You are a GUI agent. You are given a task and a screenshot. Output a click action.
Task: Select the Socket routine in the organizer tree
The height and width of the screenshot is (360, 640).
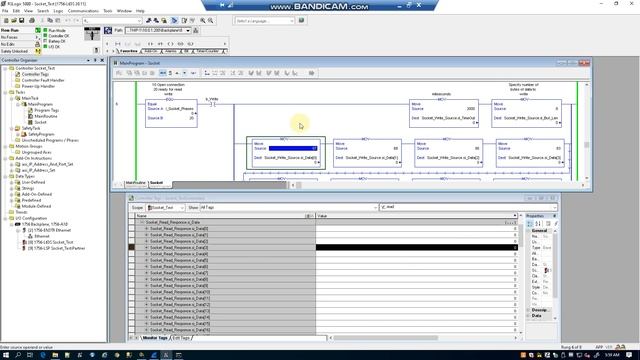coord(40,122)
